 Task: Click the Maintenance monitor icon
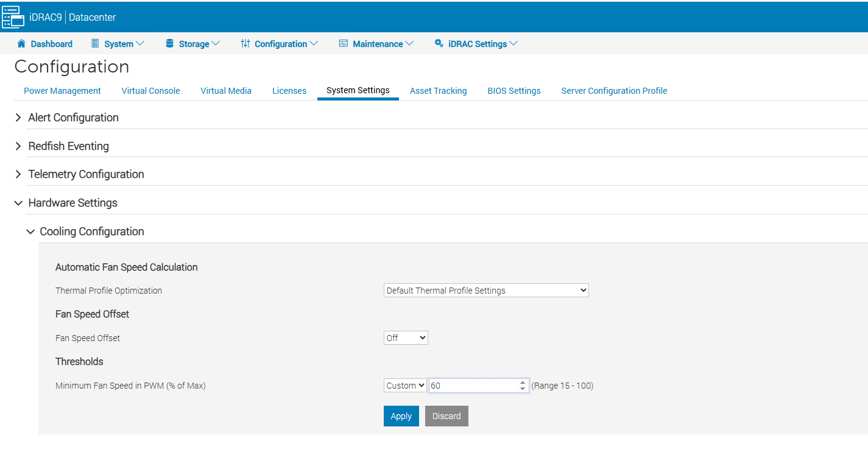(344, 44)
